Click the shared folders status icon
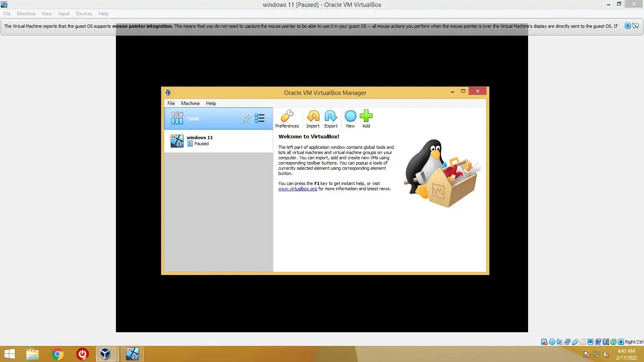This screenshot has height=362, width=644. point(582,342)
